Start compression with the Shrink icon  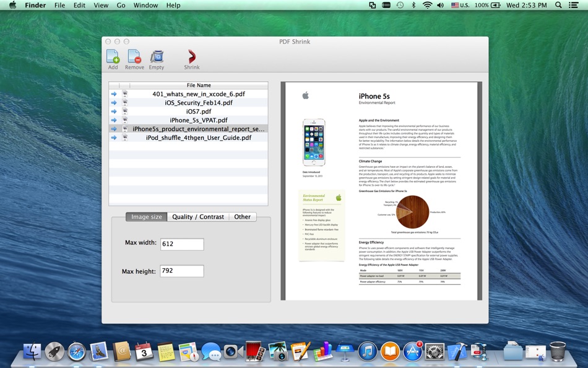(192, 57)
